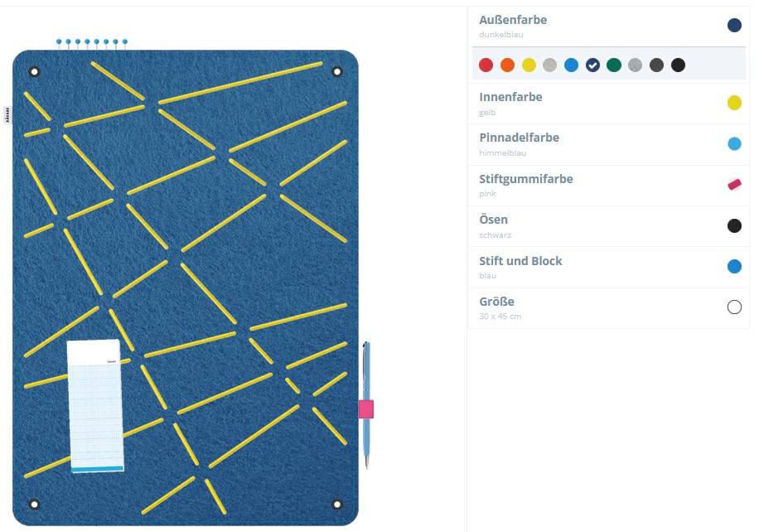
Task: Pick the yellow outer color swatch
Action: (529, 65)
